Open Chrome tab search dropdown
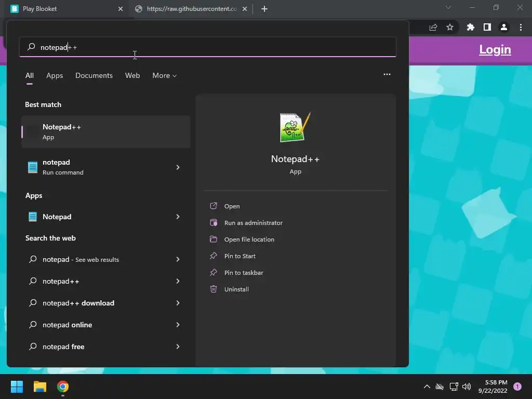The image size is (532, 399). coord(448,7)
